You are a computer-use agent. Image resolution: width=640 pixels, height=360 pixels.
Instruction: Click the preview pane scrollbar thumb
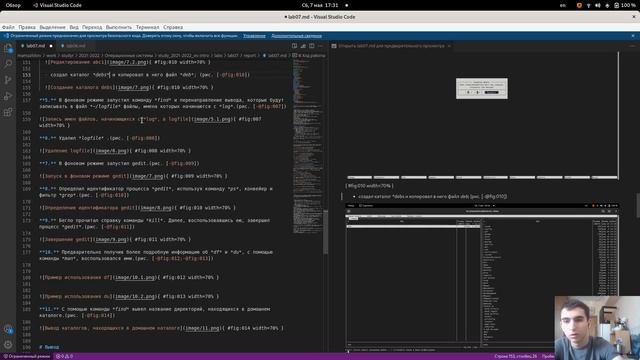[638, 205]
